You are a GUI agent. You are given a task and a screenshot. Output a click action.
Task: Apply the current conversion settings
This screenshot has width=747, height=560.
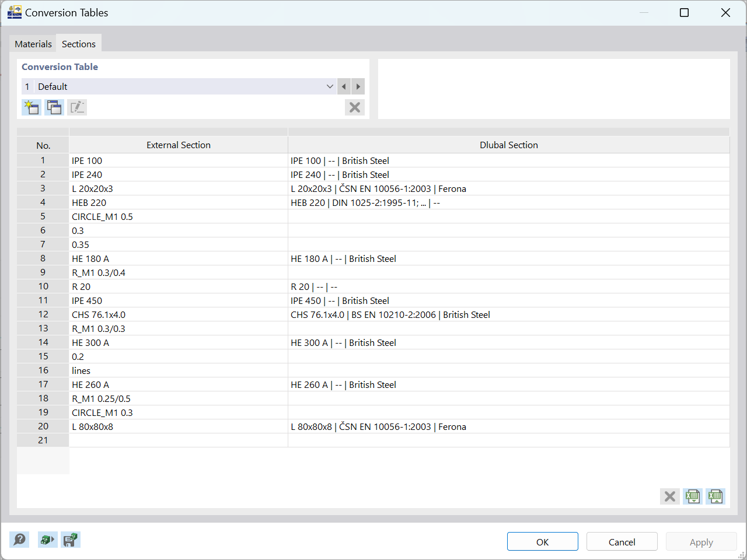pos(701,541)
